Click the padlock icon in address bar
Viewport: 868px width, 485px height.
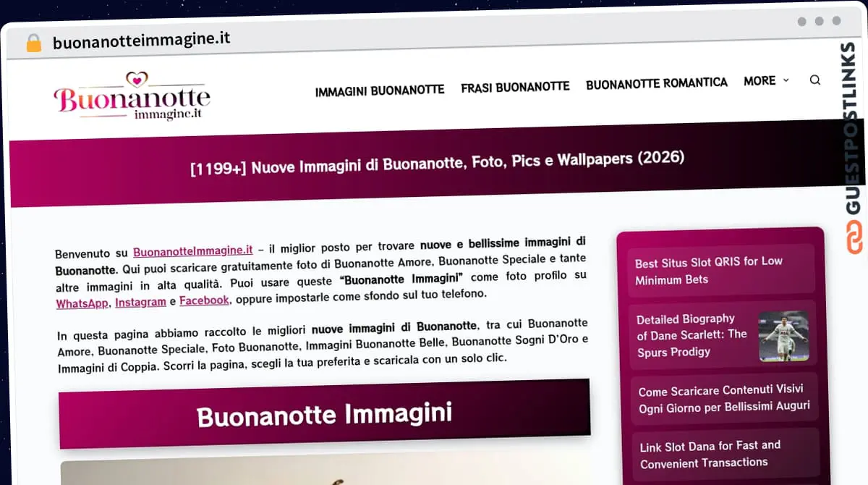[x=34, y=43]
